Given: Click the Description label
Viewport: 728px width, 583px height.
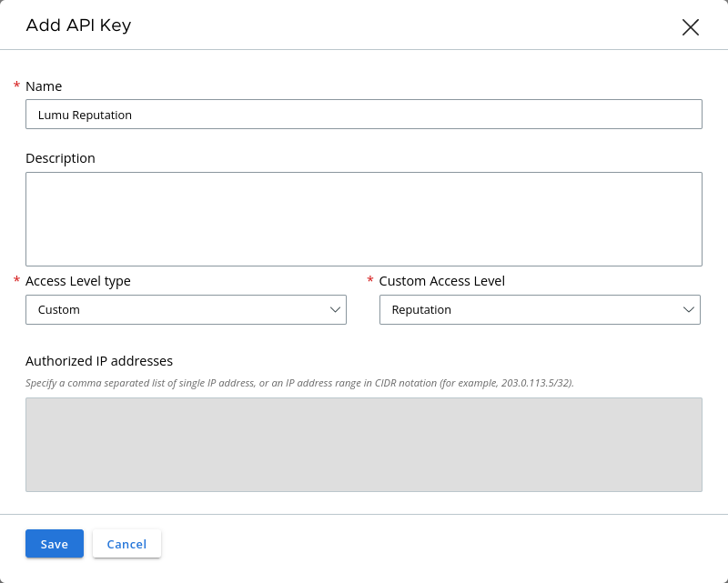Looking at the screenshot, I should click(60, 158).
